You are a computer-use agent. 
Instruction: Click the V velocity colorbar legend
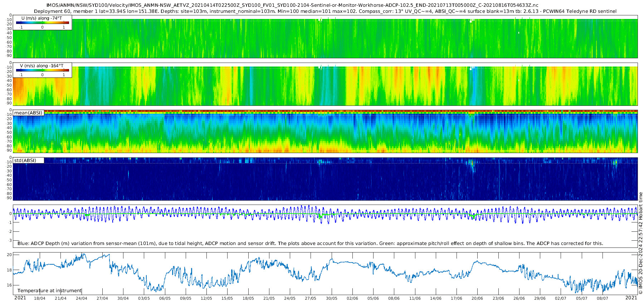42,70
